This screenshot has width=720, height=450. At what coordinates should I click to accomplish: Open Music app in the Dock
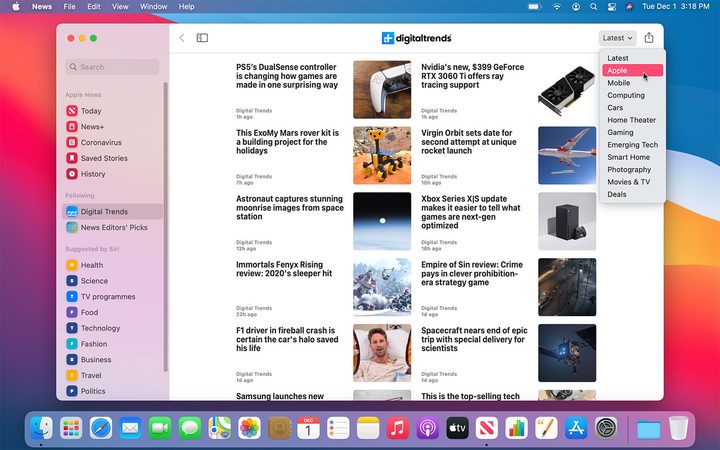pos(398,429)
